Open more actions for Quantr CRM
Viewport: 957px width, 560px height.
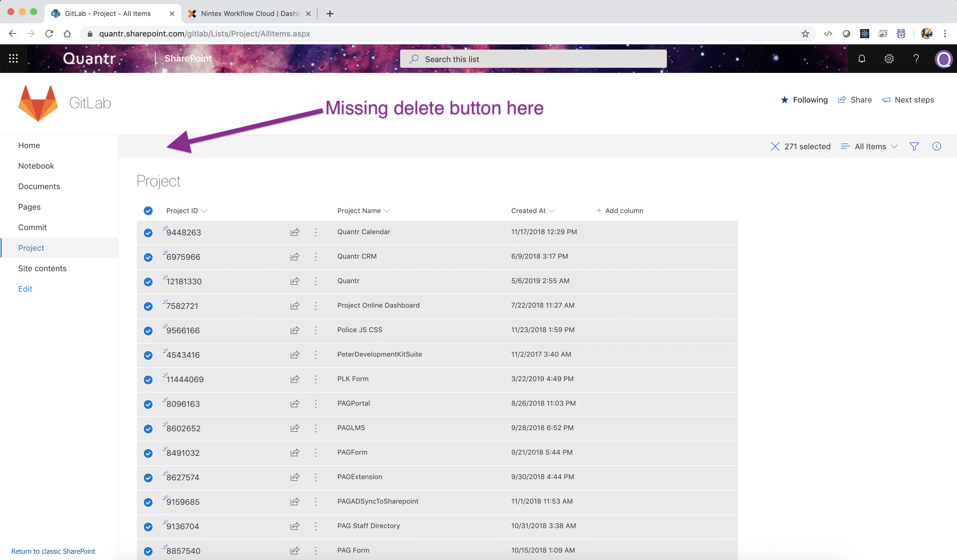click(x=315, y=257)
